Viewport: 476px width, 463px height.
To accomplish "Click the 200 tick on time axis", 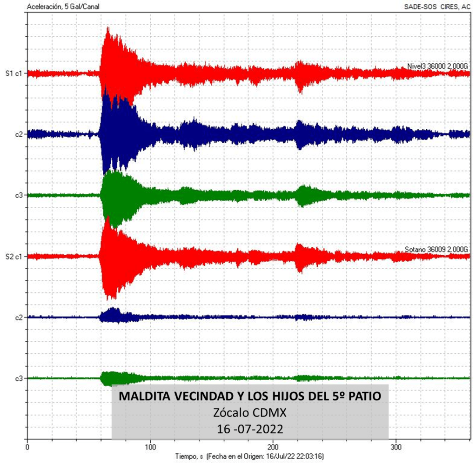I will (x=273, y=447).
